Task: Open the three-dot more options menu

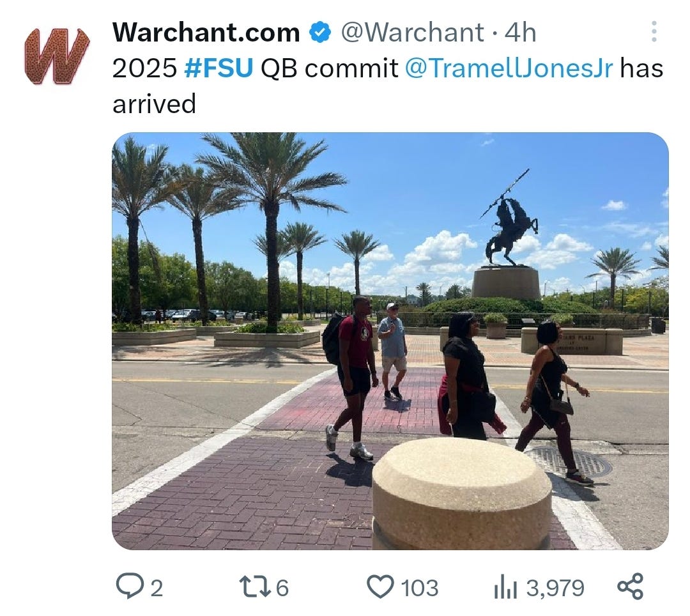Action: [x=654, y=32]
